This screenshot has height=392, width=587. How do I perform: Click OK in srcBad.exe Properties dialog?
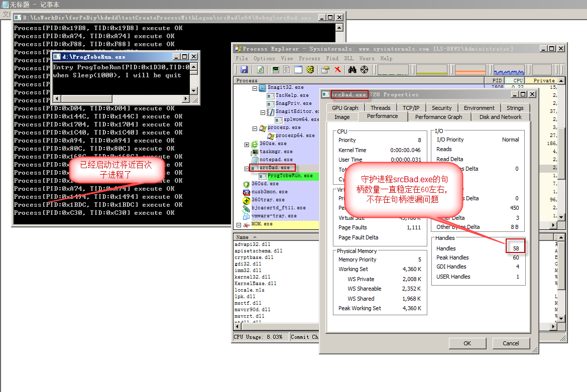(x=467, y=343)
